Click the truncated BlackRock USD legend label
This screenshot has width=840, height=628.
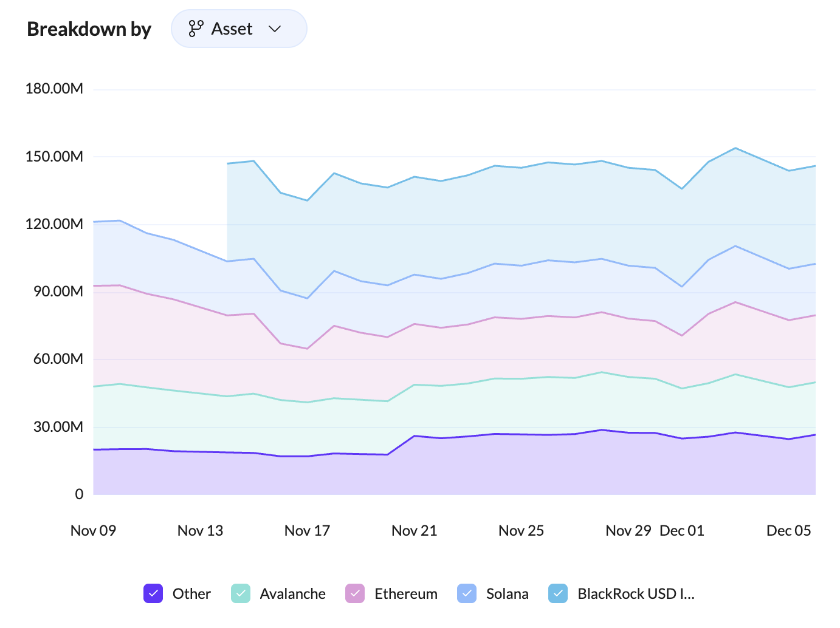635,593
